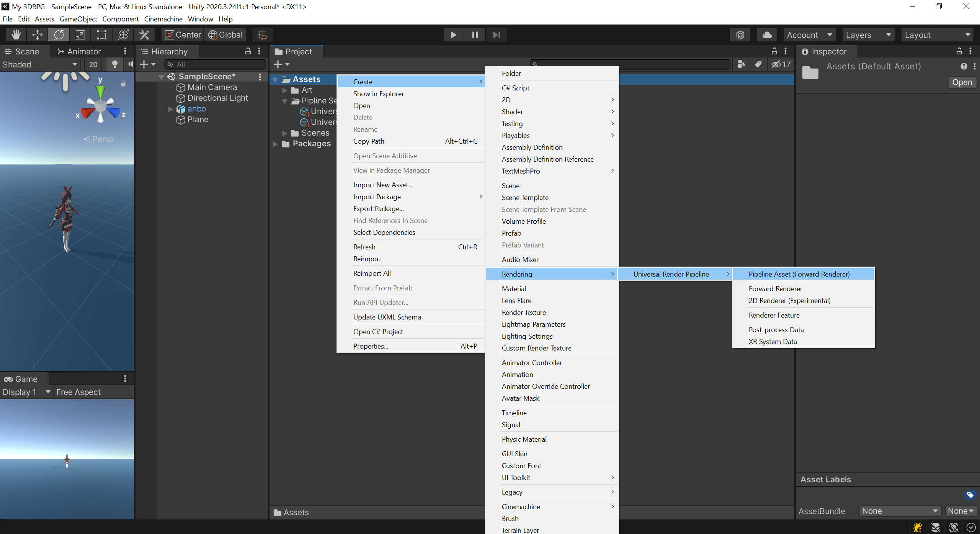This screenshot has height=534, width=980.
Task: Search by label in Project
Action: click(x=758, y=64)
